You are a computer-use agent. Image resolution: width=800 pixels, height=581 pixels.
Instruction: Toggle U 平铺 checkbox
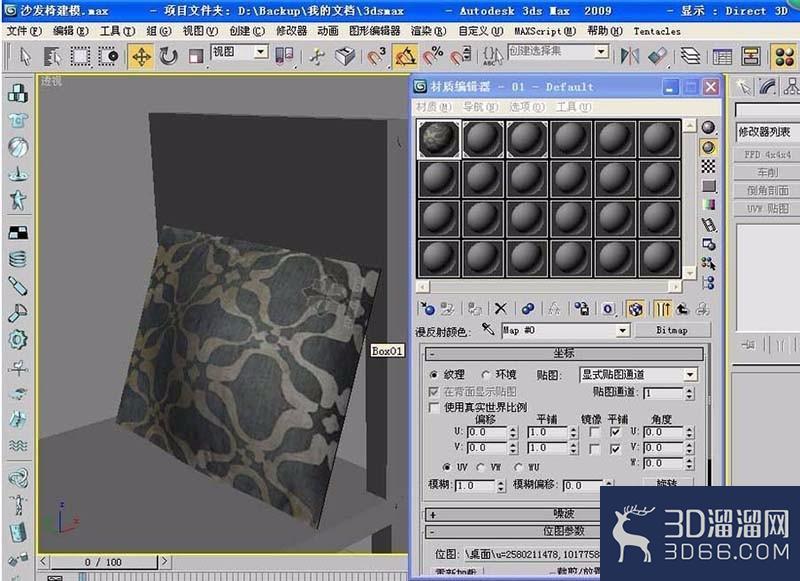[x=615, y=433]
